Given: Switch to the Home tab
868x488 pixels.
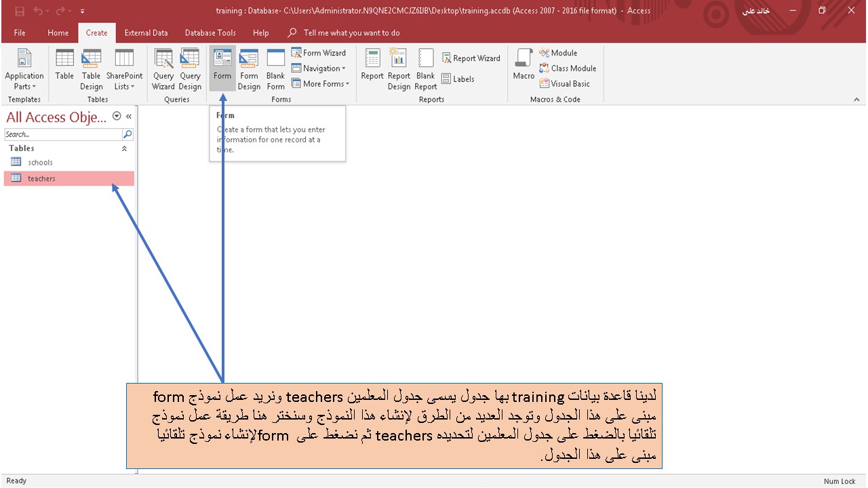Looking at the screenshot, I should pos(58,33).
